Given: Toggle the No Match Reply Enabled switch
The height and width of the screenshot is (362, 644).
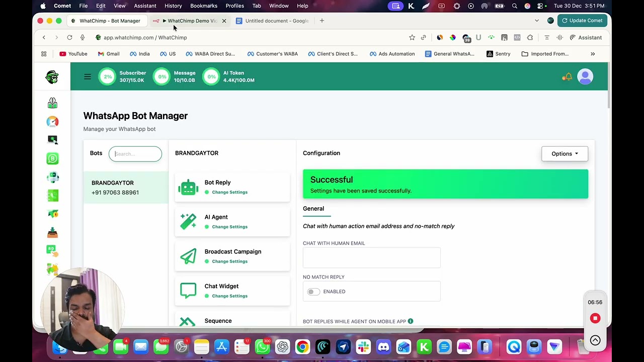Looking at the screenshot, I should click(313, 292).
